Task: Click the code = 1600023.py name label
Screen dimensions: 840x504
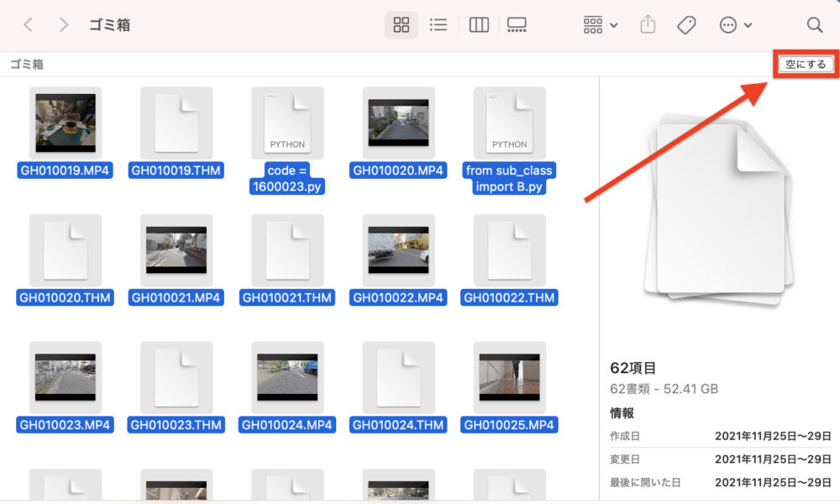Action: (x=287, y=178)
